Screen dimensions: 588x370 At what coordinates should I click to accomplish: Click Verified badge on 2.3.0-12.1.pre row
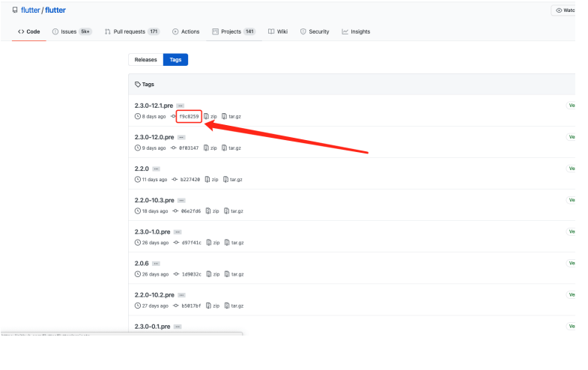coord(571,106)
